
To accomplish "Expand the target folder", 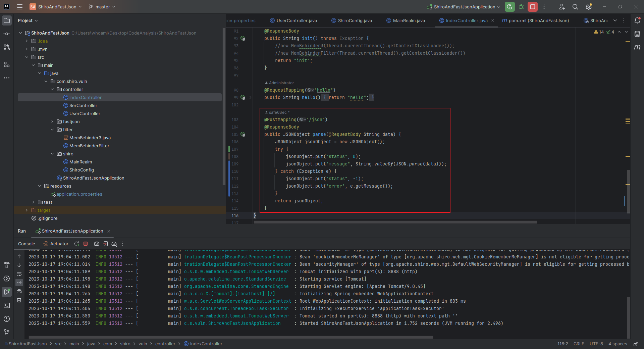I will point(27,210).
